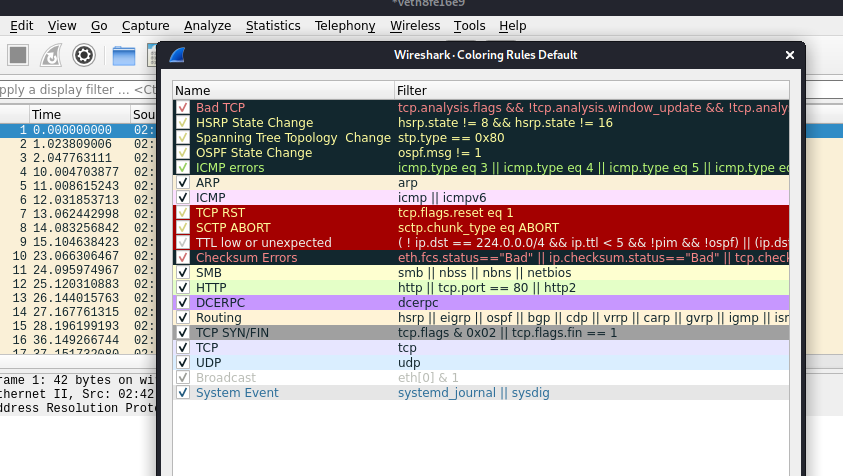Open a capture file via folder icon
Screen dimensions: 843x476
point(124,55)
